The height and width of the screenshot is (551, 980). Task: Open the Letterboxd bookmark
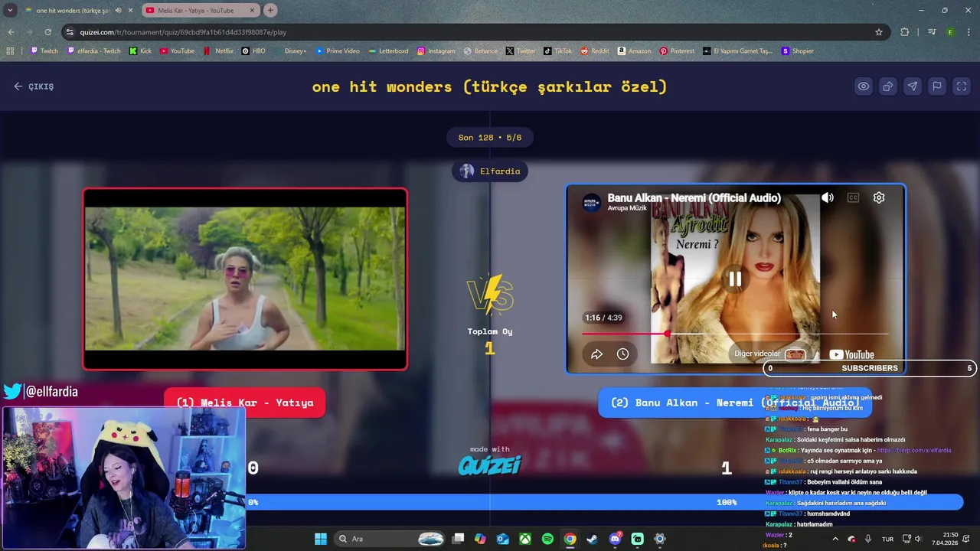pos(388,51)
